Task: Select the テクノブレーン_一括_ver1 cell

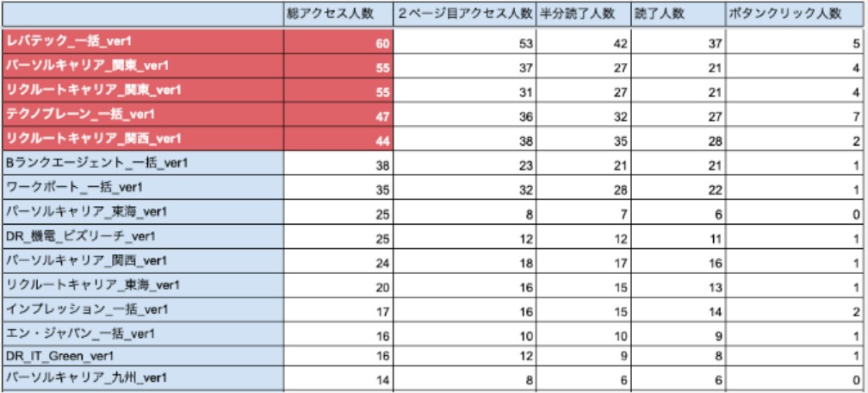Action: pyautogui.click(x=143, y=115)
